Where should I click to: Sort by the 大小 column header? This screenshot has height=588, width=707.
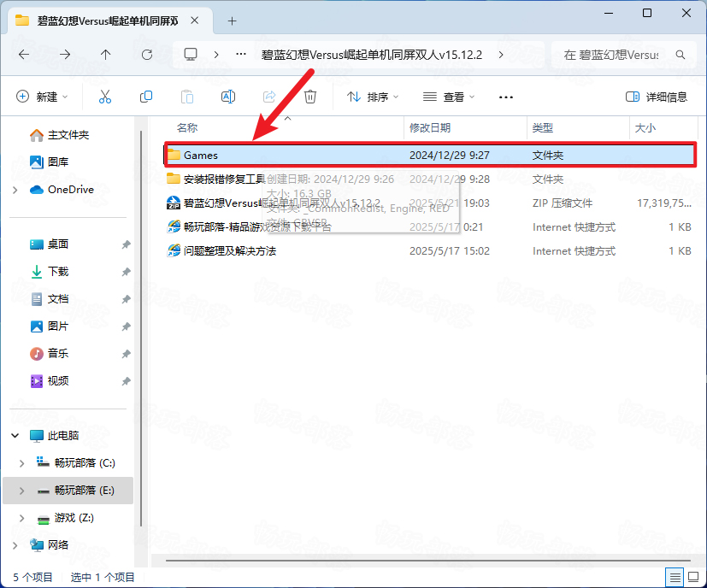(645, 128)
